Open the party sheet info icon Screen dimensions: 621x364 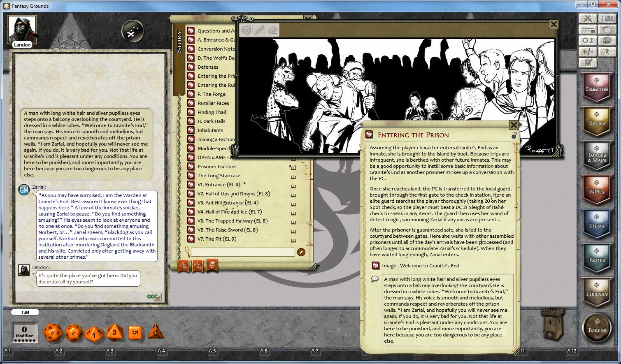607,18
